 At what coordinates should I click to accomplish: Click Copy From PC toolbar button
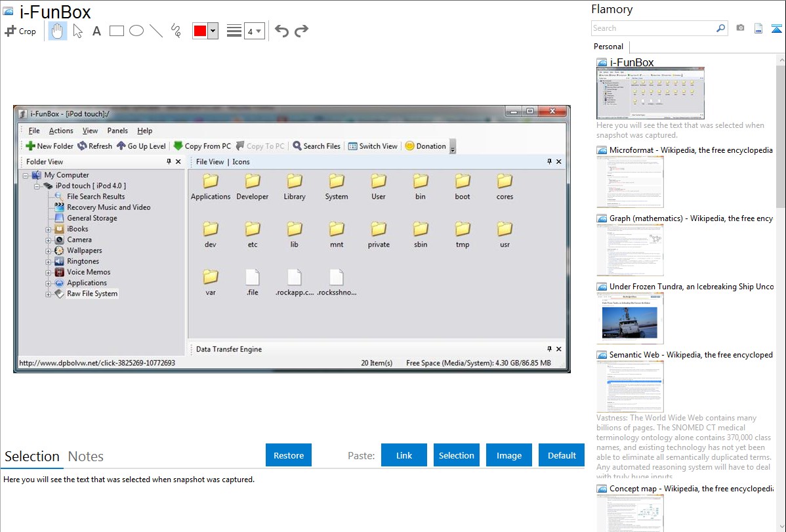[x=202, y=146]
